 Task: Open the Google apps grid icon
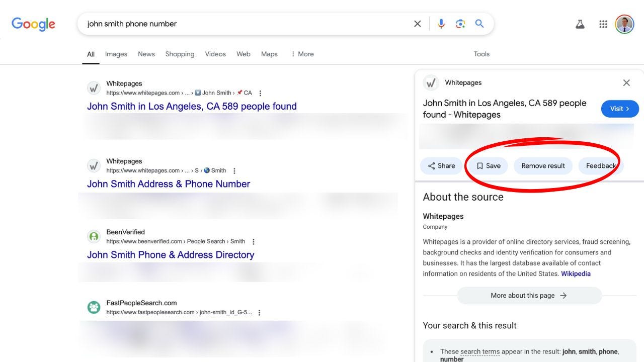(x=603, y=24)
